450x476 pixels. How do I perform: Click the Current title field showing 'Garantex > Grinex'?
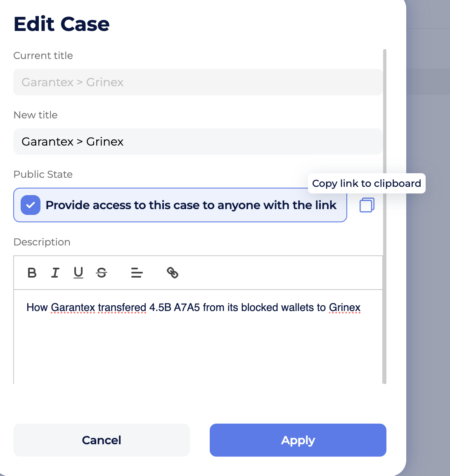[198, 82]
